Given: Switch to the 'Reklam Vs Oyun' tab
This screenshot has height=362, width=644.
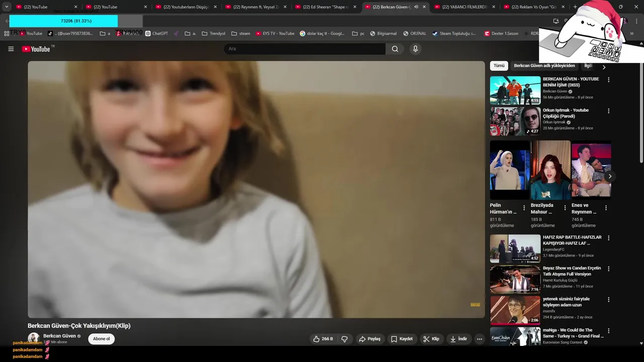Looking at the screenshot, I should [535, 7].
